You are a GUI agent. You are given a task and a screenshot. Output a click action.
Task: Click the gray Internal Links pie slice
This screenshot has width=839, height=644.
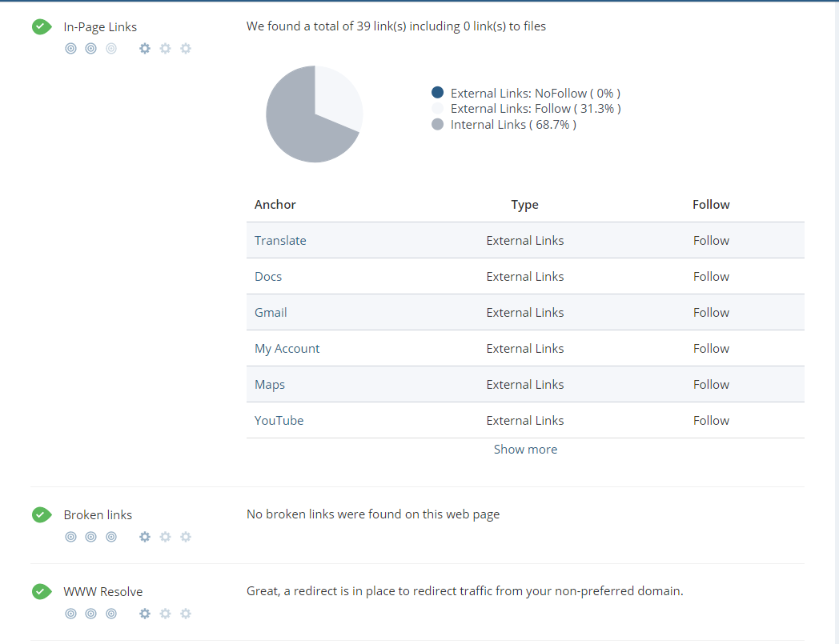pos(300,128)
